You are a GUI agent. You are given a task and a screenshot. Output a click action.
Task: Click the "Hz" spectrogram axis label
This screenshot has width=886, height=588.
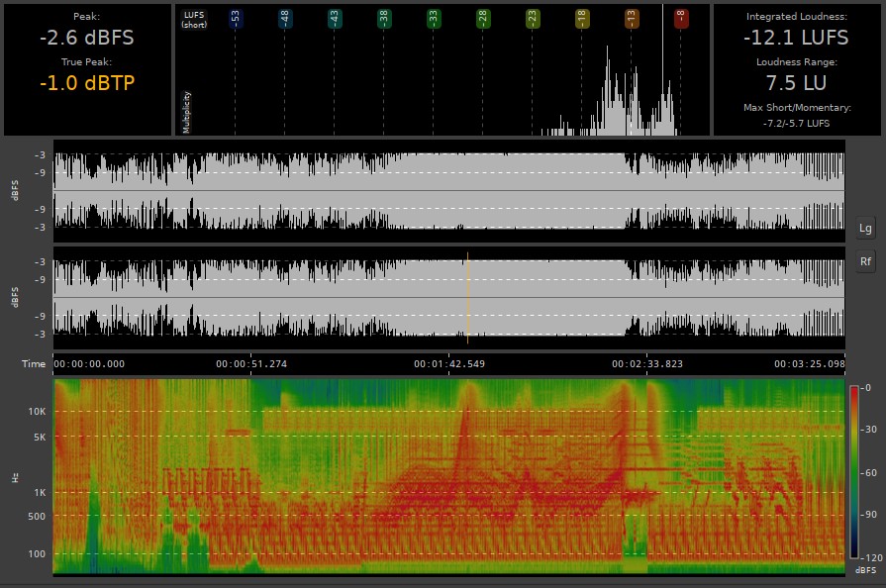tap(15, 478)
